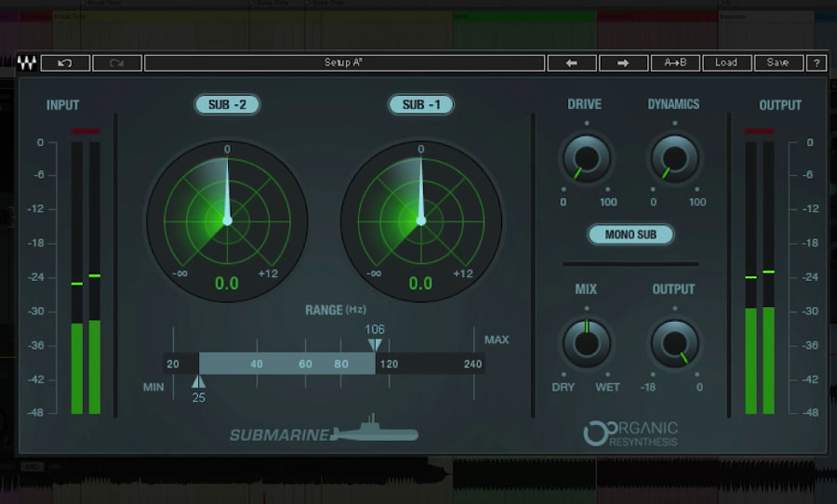The width and height of the screenshot is (837, 504).
Task: Click the DRIVE knob
Action: 587,158
